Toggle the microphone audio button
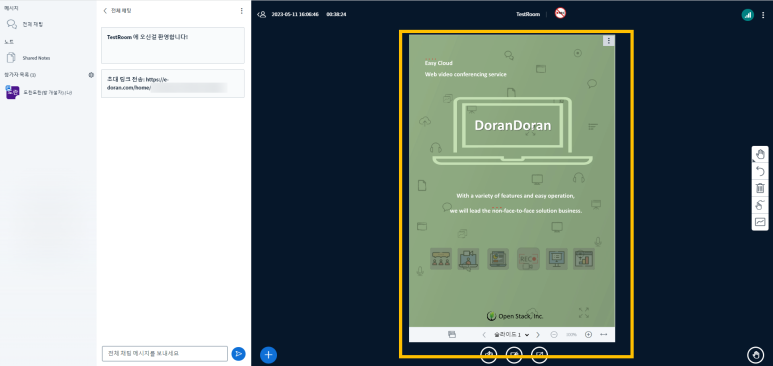 (x=489, y=355)
